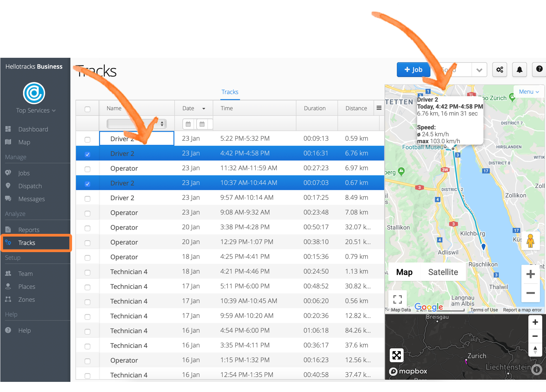
Task: Switch to the Tracks tab
Action: click(x=230, y=92)
